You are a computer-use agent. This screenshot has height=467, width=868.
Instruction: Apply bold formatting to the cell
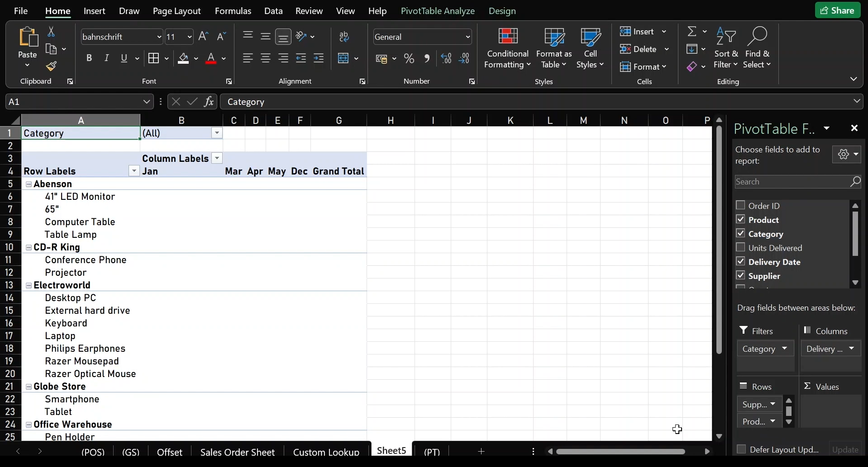(89, 58)
